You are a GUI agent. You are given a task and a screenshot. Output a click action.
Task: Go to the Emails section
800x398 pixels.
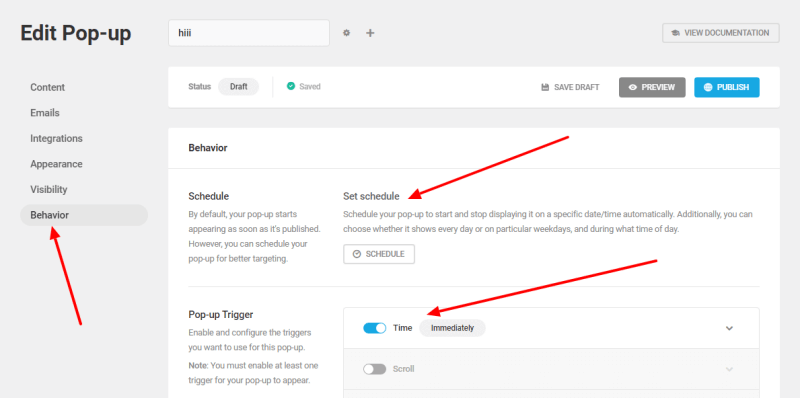point(45,113)
